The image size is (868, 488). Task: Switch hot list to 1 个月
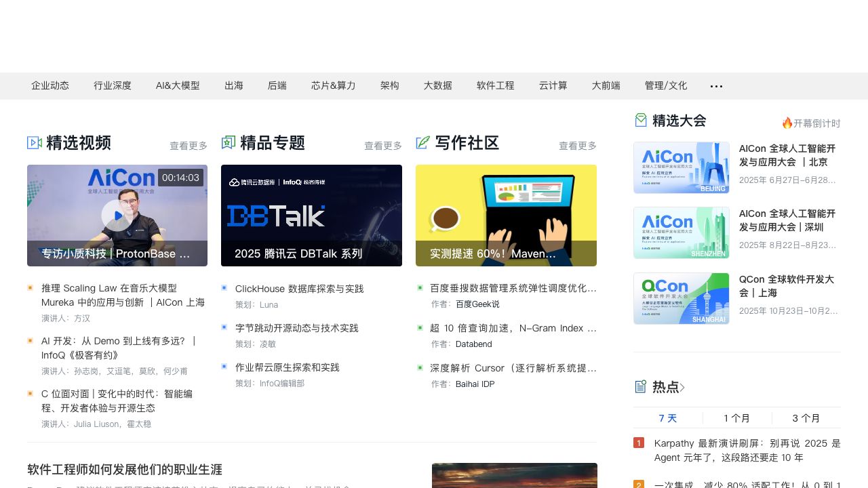737,418
